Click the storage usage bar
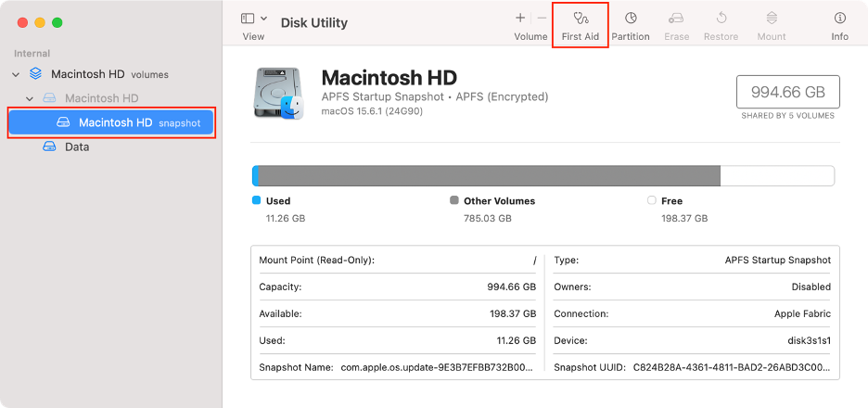The width and height of the screenshot is (868, 408). (543, 175)
